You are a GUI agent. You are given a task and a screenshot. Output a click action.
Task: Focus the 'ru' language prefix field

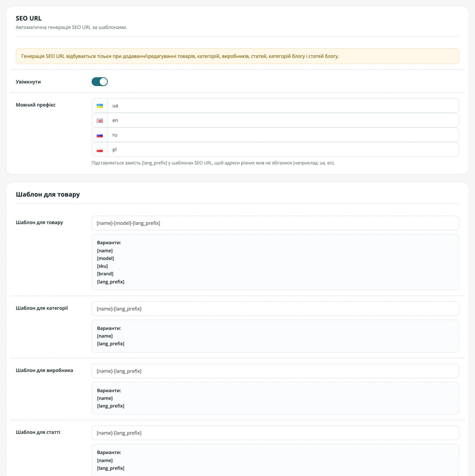tap(283, 135)
